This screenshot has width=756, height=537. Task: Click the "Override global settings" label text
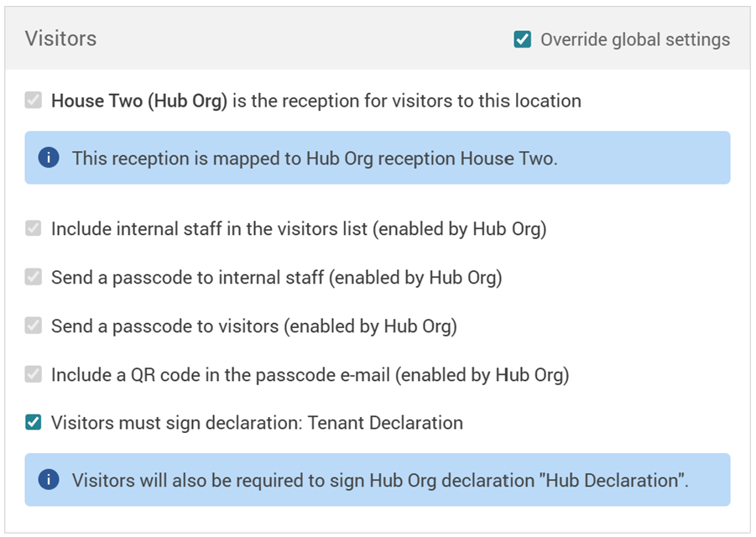[x=635, y=39]
